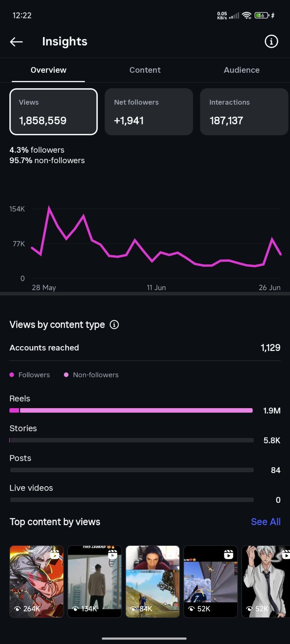
Task: Switch to the Content tab
Action: tap(145, 70)
